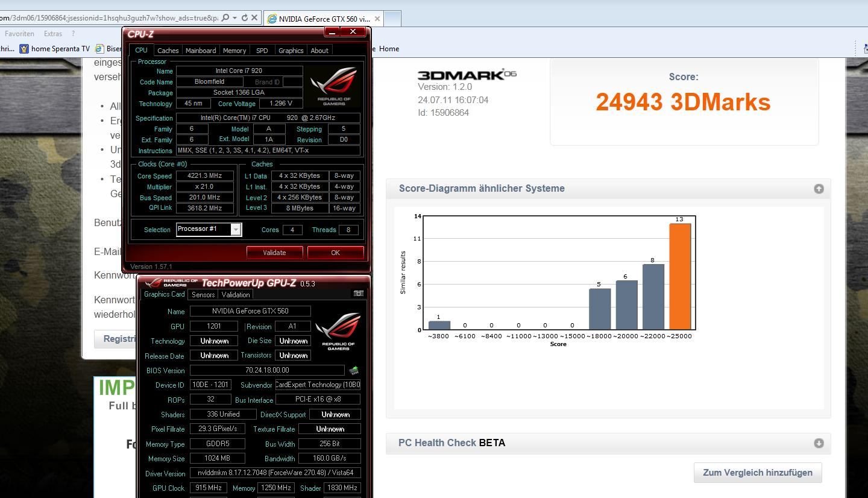Open the Processor #1 selection dropdown

click(x=209, y=229)
